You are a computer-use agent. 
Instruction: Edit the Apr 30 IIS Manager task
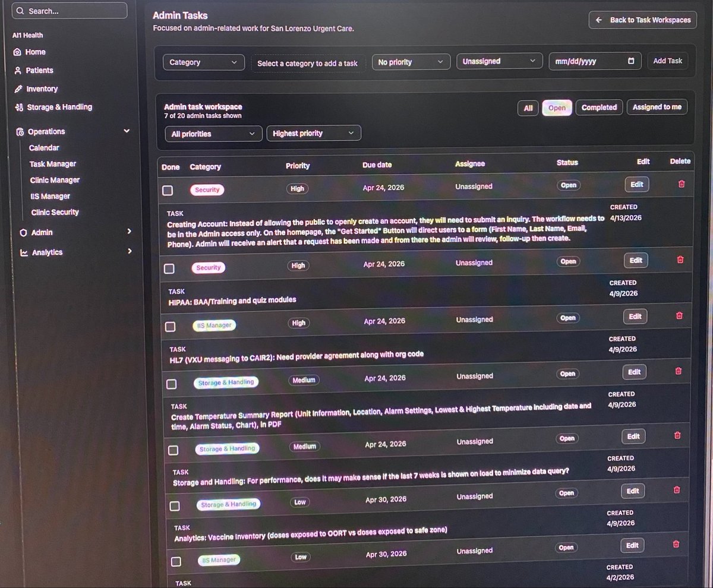pos(632,545)
